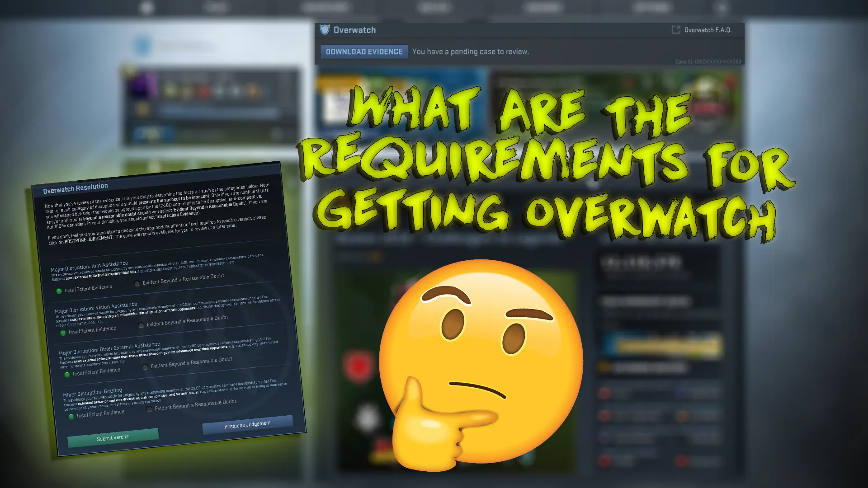
Task: Click the 'Major Disruption: Aim Assistance' heading
Action: coord(90,266)
